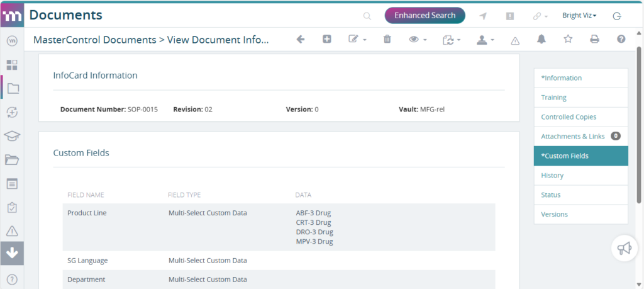The image size is (644, 289).
Task: Open the process cycle-plus icon in sidebar
Action: 13,112
